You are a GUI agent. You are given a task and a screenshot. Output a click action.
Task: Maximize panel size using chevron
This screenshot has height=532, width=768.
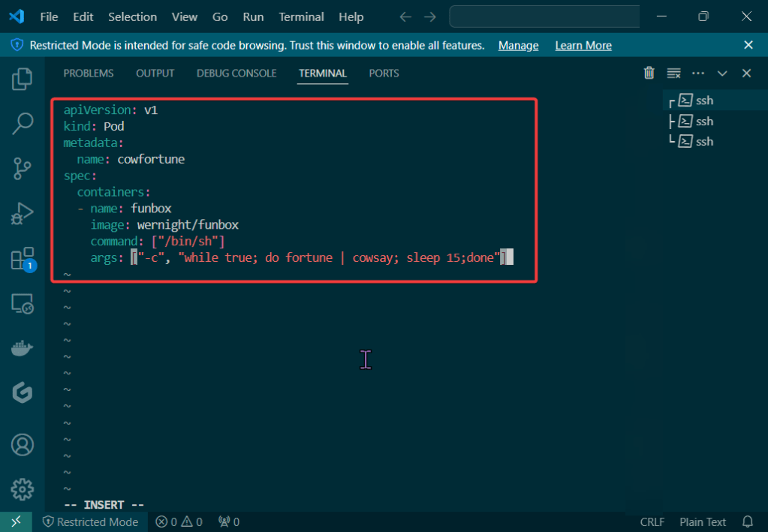(722, 73)
